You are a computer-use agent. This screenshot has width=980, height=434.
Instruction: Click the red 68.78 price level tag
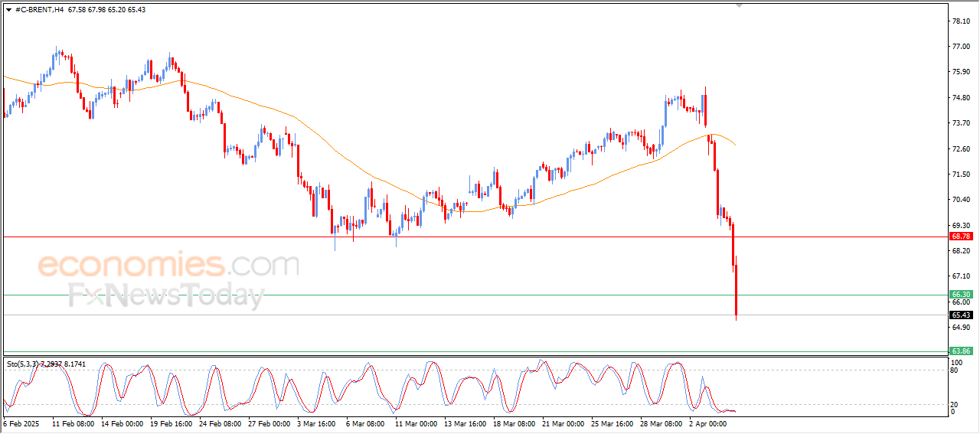[961, 237]
